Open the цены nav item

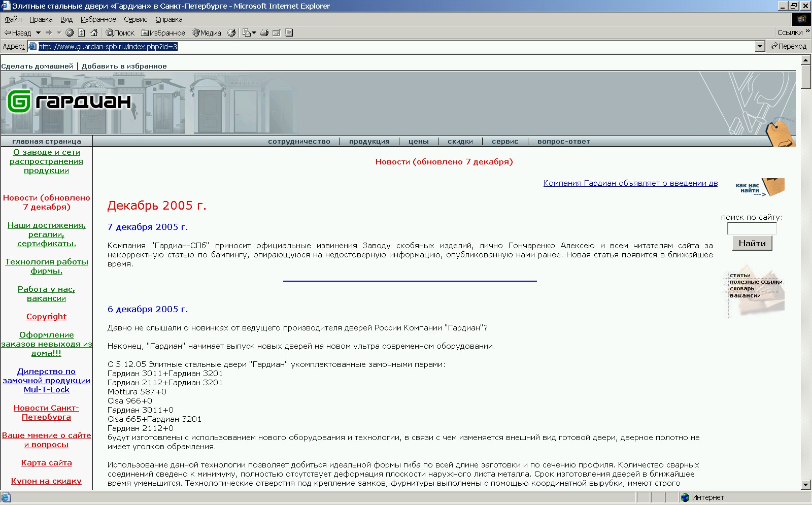coord(419,142)
